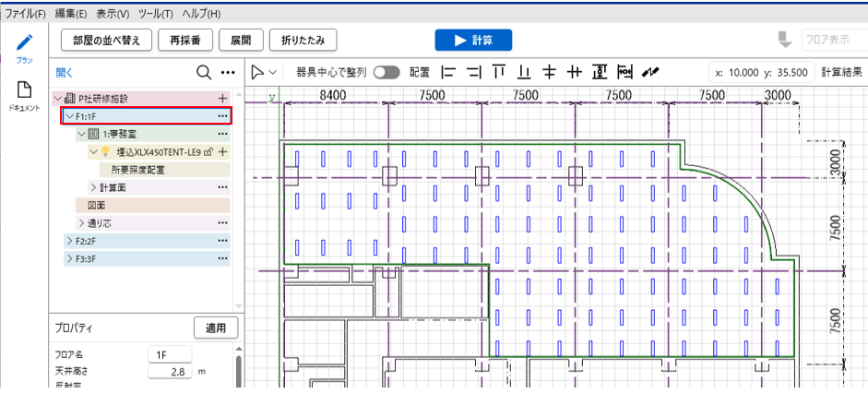Collapse the F1:1F floor node

pyautogui.click(x=69, y=116)
